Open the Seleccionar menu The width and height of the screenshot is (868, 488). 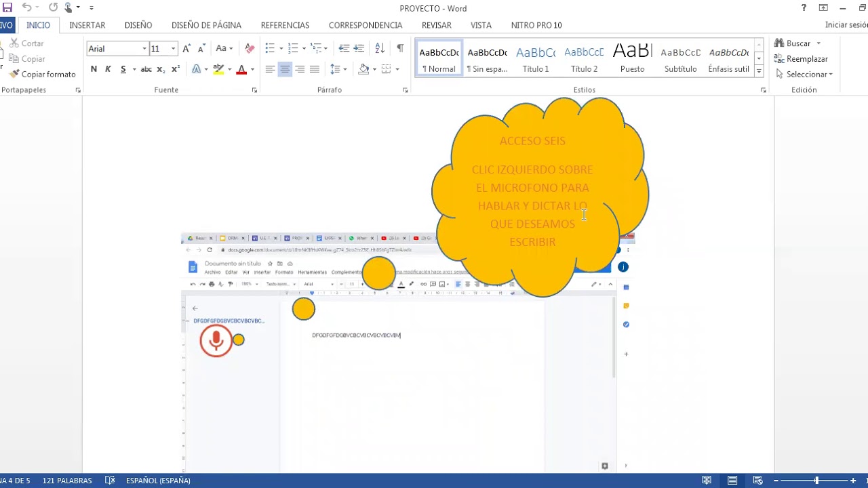804,75
